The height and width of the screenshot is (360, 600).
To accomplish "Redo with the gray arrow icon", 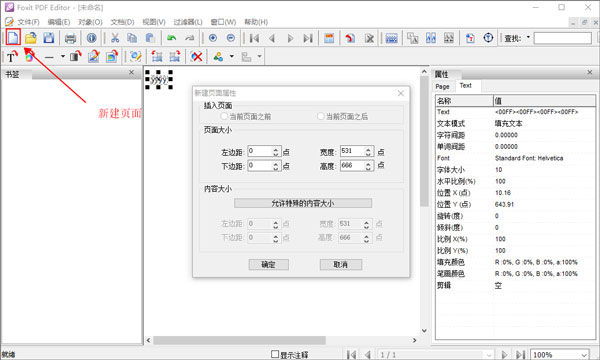I will coord(189,38).
